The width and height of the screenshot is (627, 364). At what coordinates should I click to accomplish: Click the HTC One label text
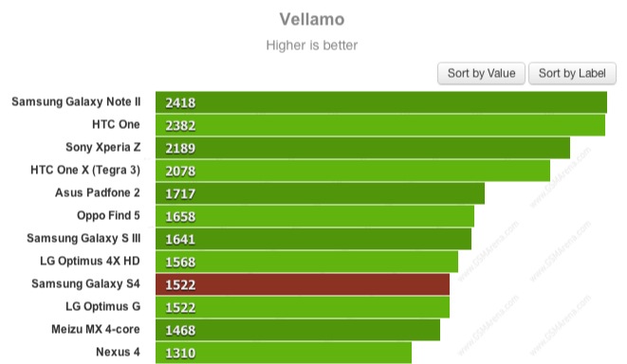click(116, 124)
